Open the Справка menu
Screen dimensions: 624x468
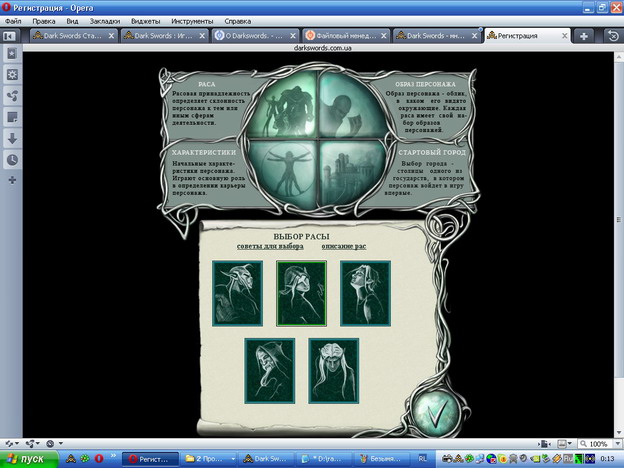[238, 21]
